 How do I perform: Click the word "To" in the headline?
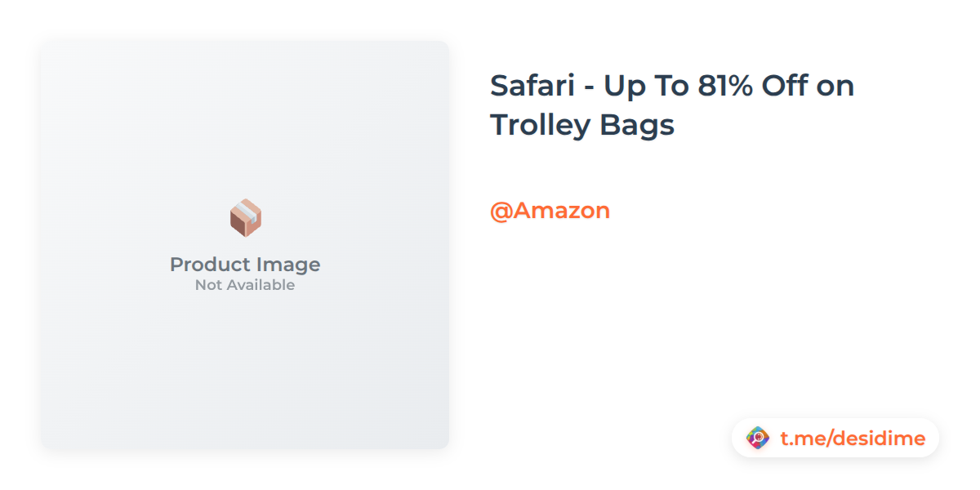click(670, 86)
